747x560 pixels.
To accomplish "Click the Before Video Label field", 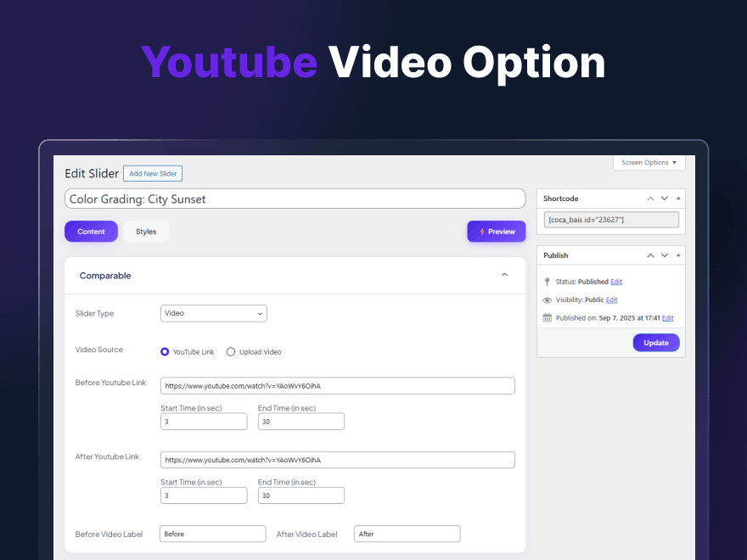I will [212, 534].
